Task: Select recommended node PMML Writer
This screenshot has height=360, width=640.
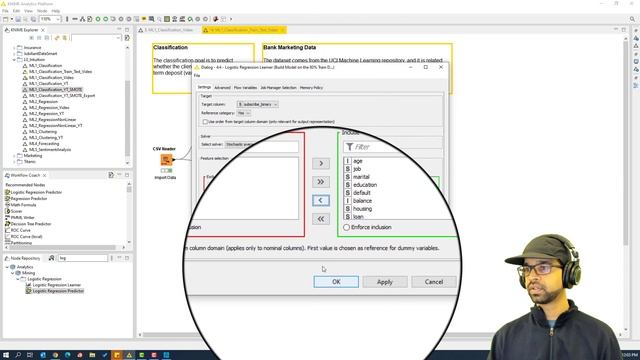Action: point(22,218)
